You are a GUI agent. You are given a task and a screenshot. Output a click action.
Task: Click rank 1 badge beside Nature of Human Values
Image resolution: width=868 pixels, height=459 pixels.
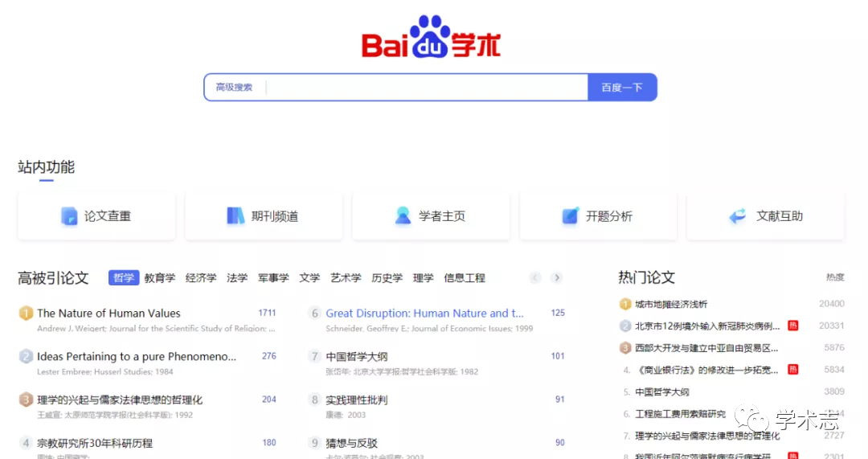click(26, 314)
